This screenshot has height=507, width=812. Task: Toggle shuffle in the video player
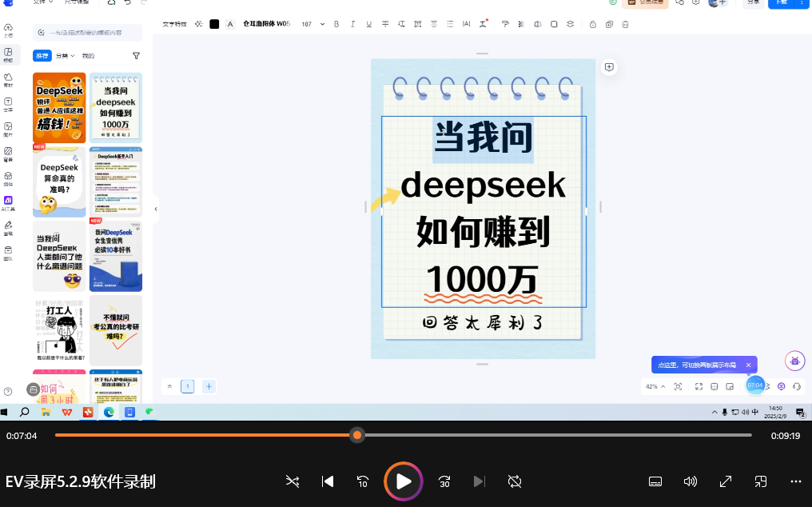(293, 481)
